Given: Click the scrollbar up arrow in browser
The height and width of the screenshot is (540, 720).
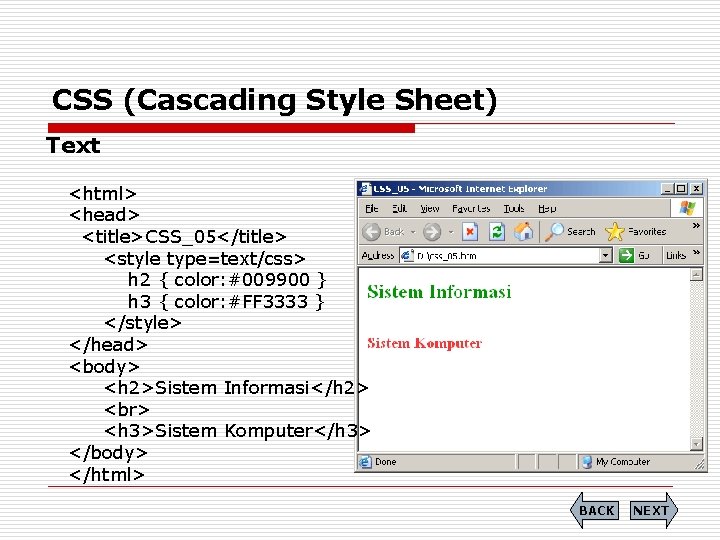Looking at the screenshot, I should click(696, 275).
